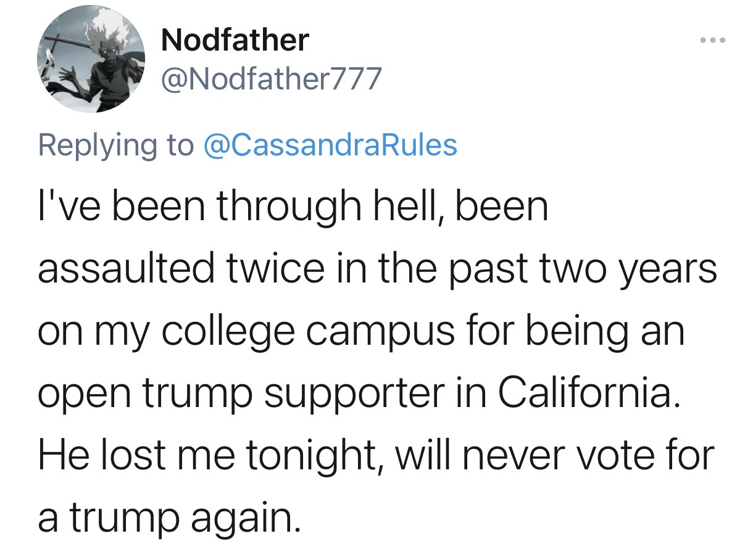The width and height of the screenshot is (753, 560).
Task: Click the @Nodfather777 handle
Action: (271, 78)
